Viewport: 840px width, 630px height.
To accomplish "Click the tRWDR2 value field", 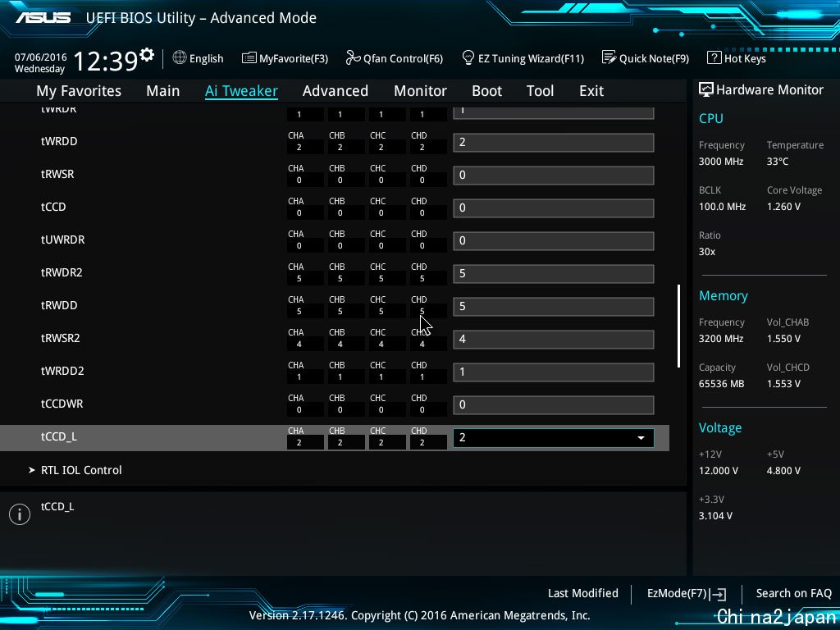I will coord(554,274).
